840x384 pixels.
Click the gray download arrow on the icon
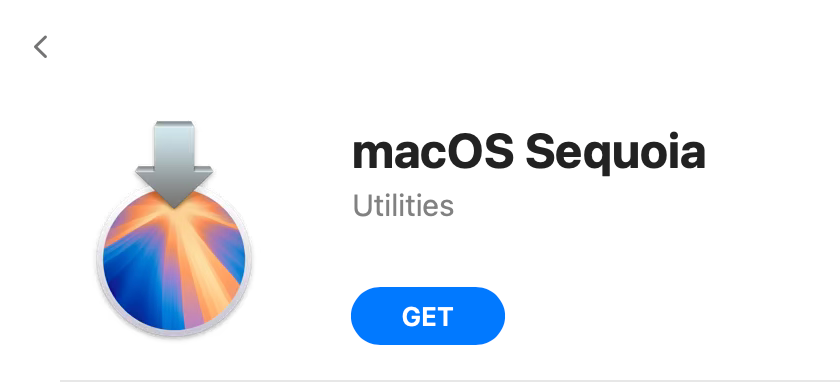tap(174, 164)
